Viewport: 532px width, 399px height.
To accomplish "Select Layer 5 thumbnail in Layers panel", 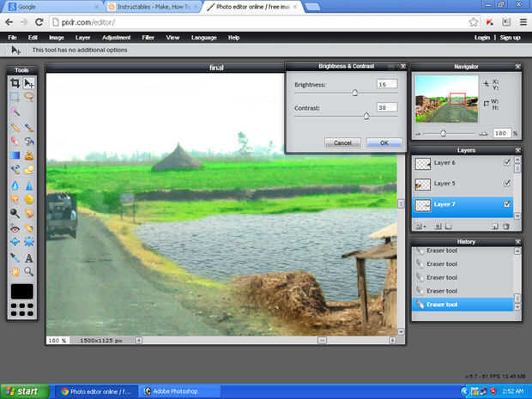I will pos(423,184).
